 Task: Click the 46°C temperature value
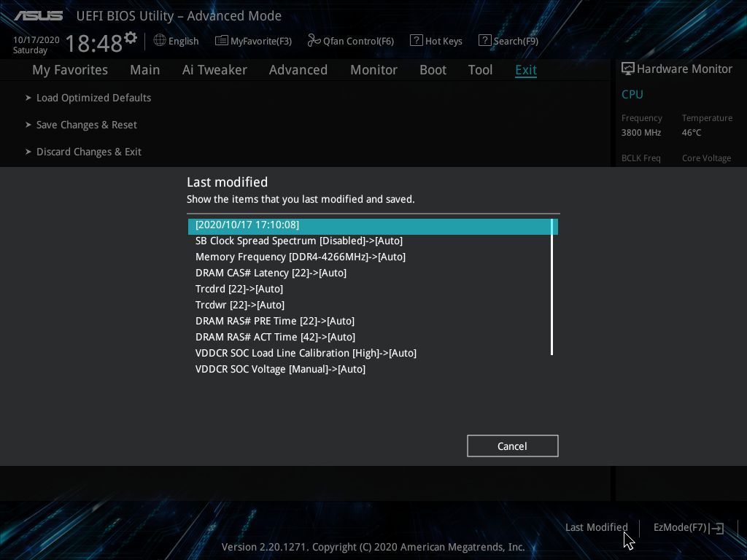692,133
